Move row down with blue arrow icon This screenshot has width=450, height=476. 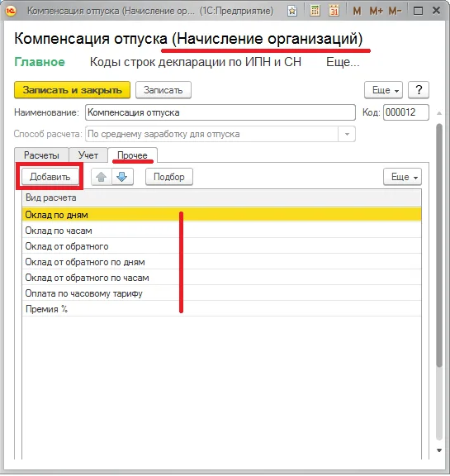point(122,177)
